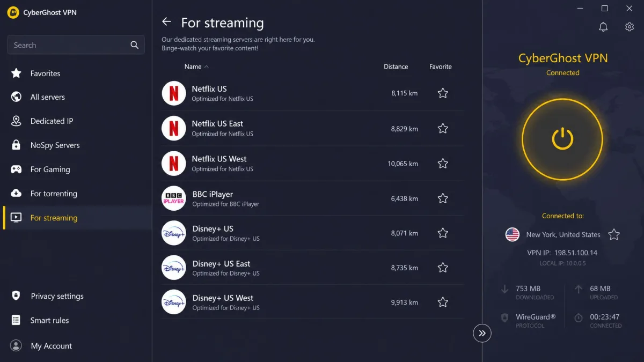Image resolution: width=644 pixels, height=362 pixels.
Task: Favorite the BBC iPlayer server
Action: 443,198
